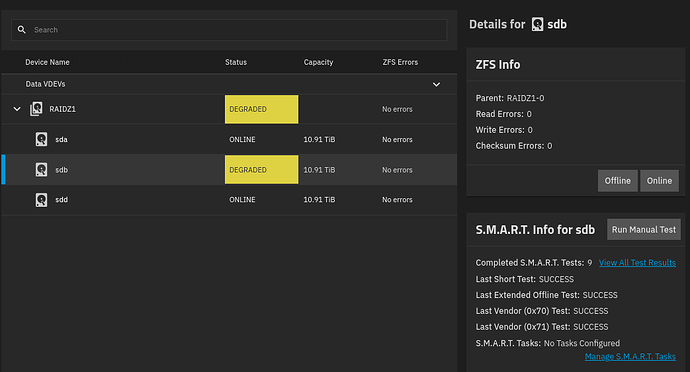This screenshot has width=690, height=372.
Task: Click sdd capacity 10.91 TiB
Action: [x=319, y=200]
